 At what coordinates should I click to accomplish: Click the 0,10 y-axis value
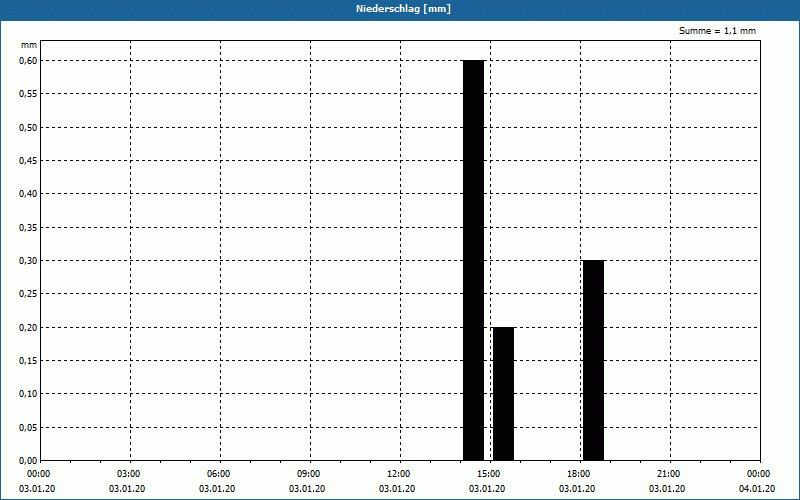coord(28,394)
